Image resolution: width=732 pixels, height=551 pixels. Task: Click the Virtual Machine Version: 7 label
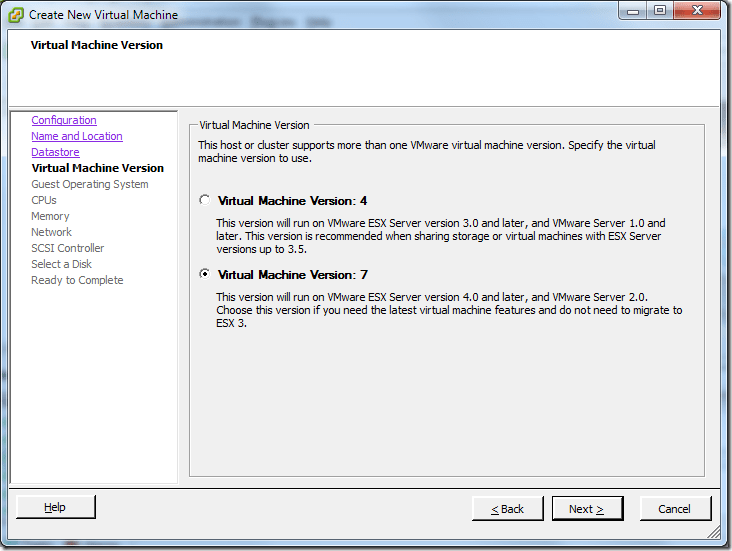[293, 275]
